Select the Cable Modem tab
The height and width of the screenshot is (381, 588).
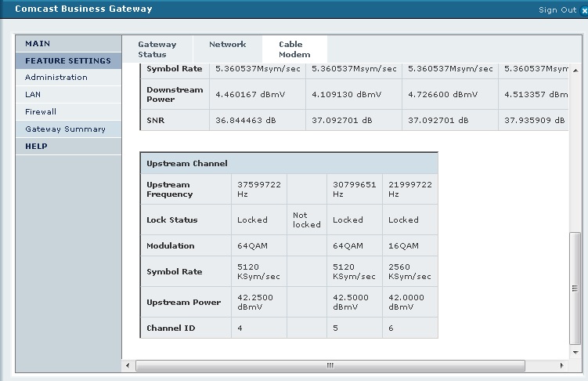click(x=294, y=49)
